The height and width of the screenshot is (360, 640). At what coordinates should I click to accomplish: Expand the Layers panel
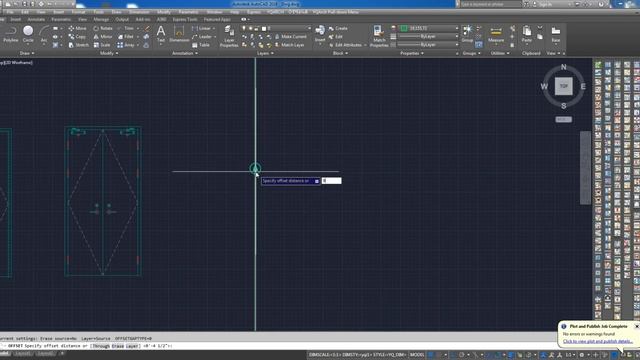click(265, 53)
